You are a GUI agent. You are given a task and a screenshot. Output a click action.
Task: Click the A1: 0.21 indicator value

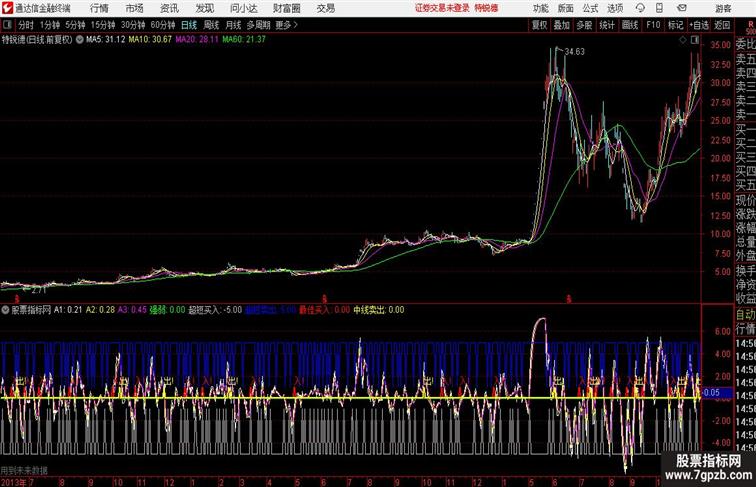click(68, 310)
